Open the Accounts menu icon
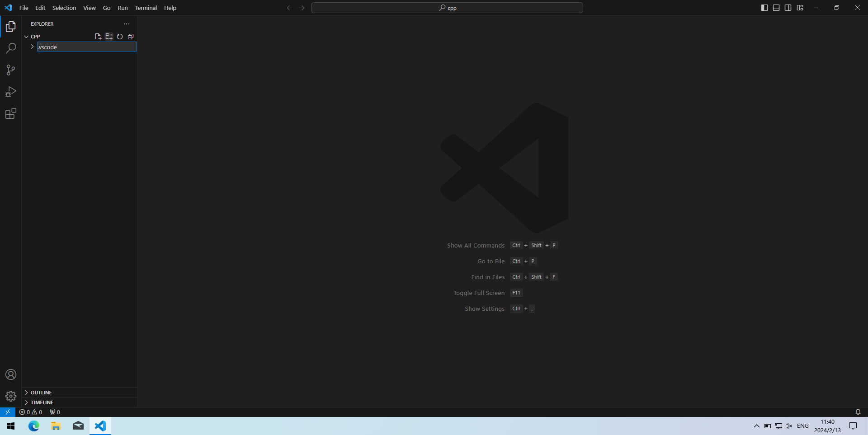 tap(11, 374)
